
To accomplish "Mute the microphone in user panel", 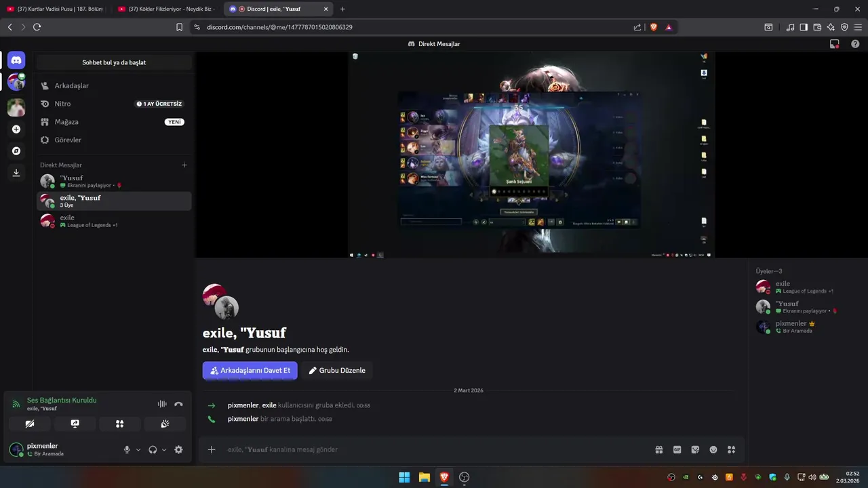I will (x=127, y=449).
